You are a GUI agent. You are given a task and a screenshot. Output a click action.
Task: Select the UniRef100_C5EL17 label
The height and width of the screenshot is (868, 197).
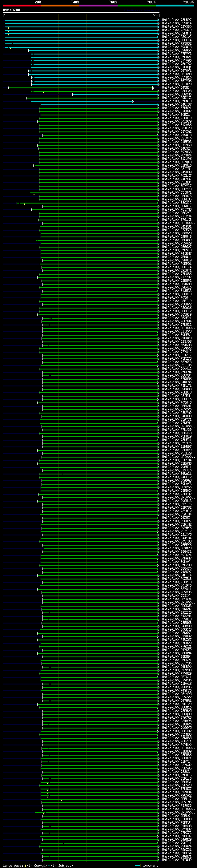pos(176,799)
